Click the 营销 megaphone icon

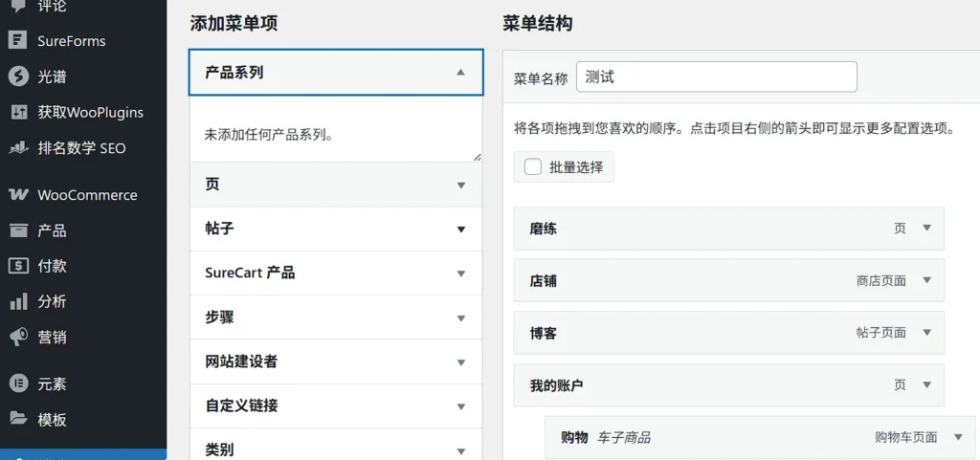(x=18, y=338)
